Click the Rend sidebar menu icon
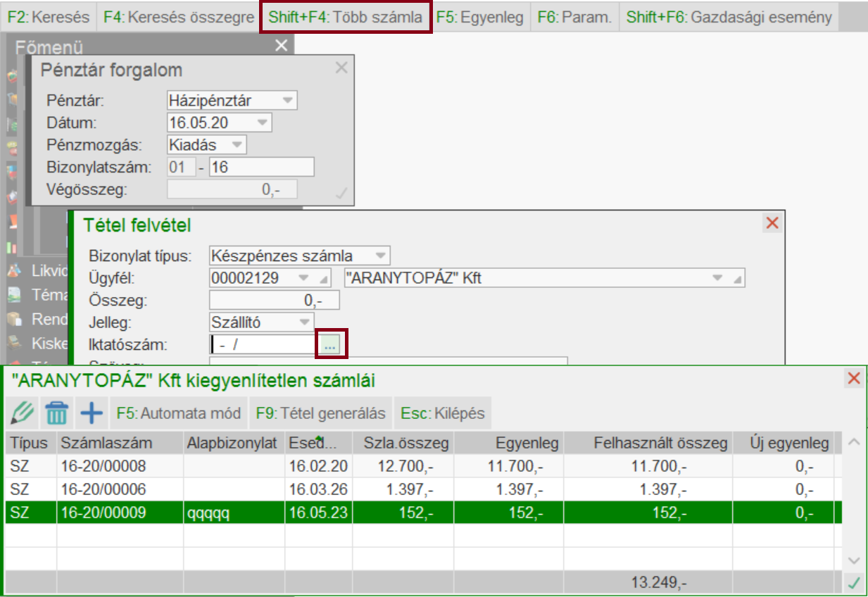The height and width of the screenshot is (597, 868). (x=13, y=319)
